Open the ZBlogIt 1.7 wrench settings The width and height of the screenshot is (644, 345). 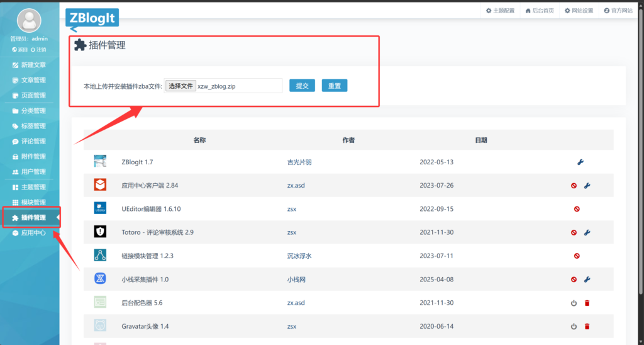[580, 162]
